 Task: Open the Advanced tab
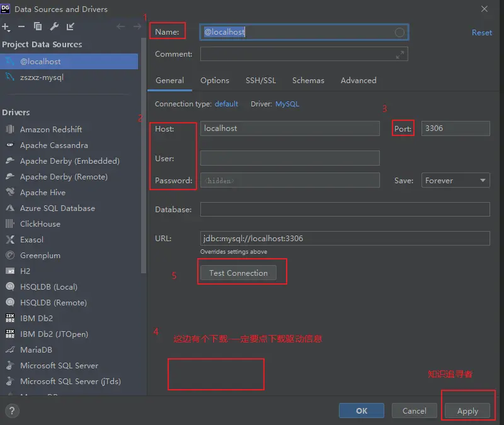[x=358, y=81]
